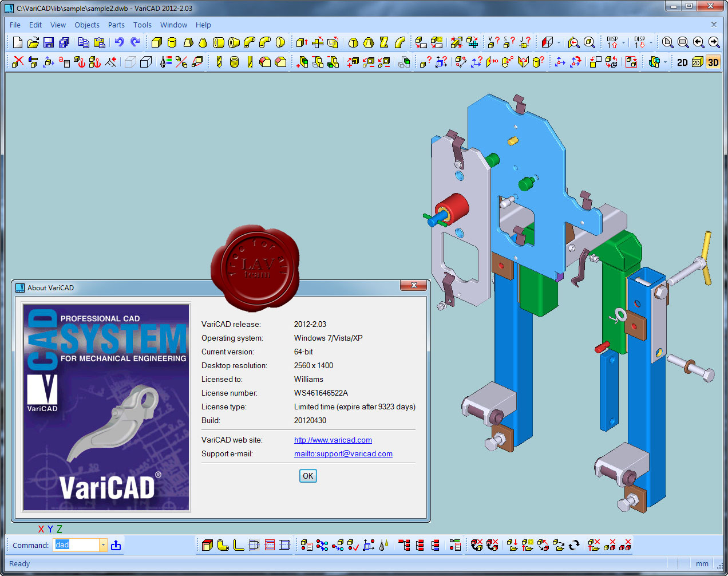
Task: Click OK in the About VariCAD dialog
Action: click(x=308, y=476)
